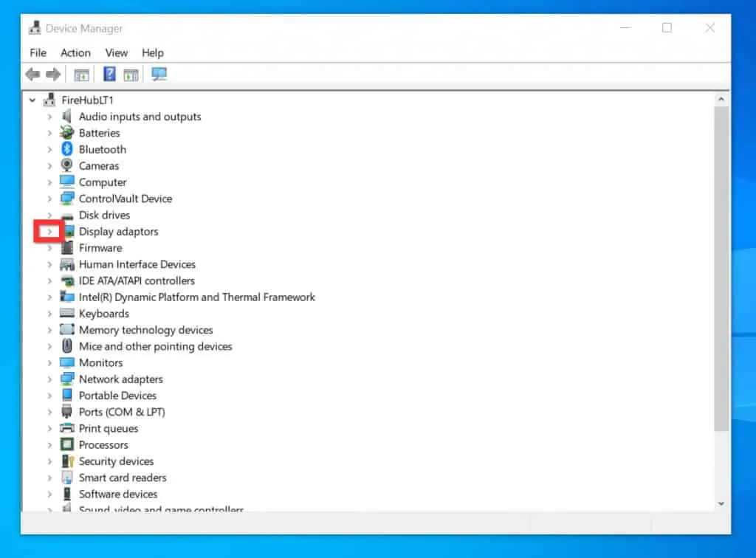This screenshot has width=756, height=558.
Task: Click the Processors category icon
Action: click(66, 444)
